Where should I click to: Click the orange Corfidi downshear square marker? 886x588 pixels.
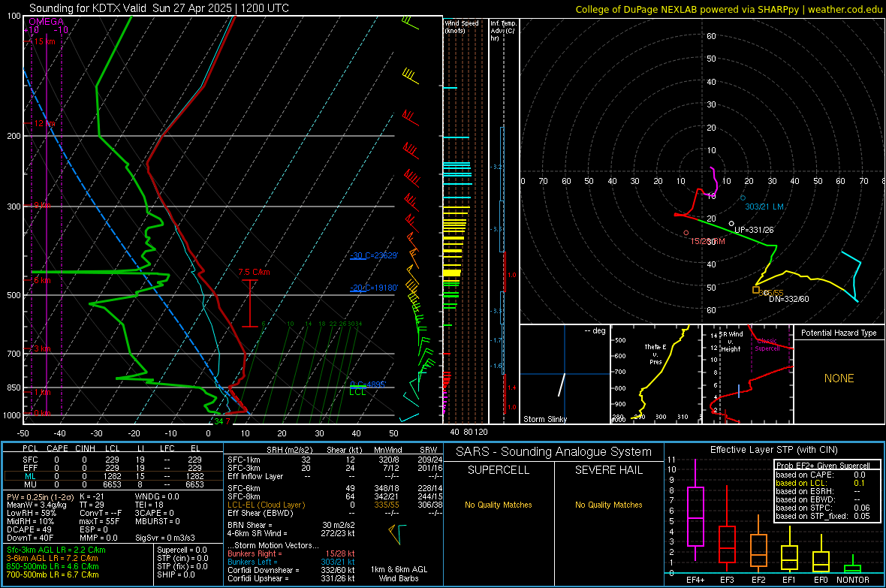pyautogui.click(x=755, y=290)
